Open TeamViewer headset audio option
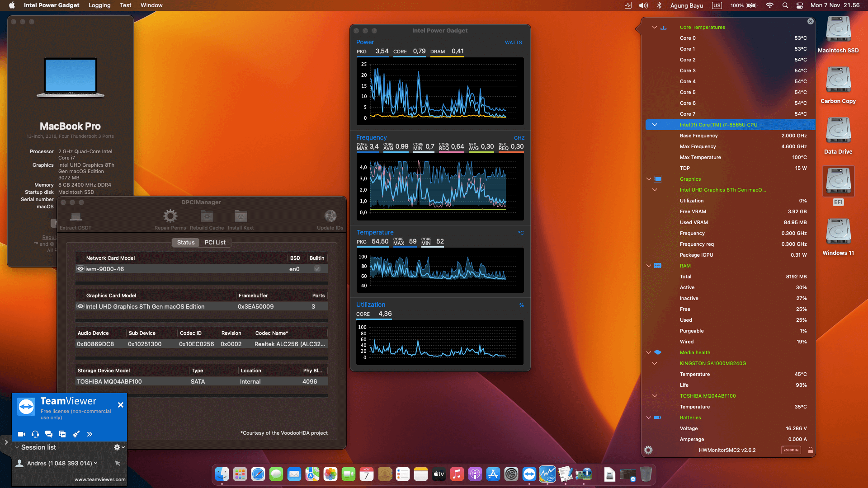The height and width of the screenshot is (488, 868). [35, 434]
